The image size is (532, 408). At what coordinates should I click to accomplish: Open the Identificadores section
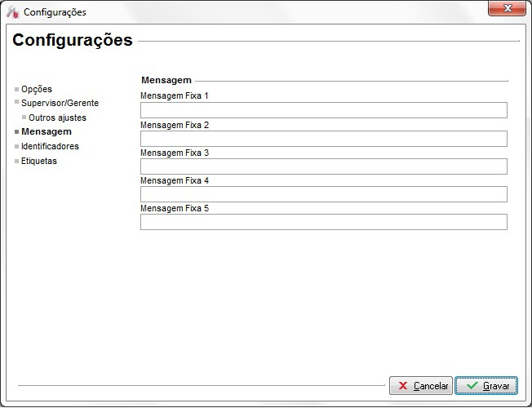(50, 146)
